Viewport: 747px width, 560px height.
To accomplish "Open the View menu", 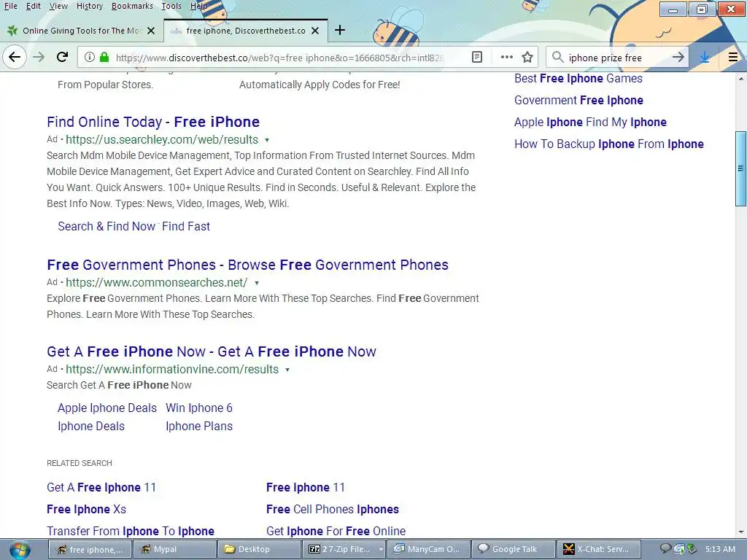I will (x=58, y=6).
